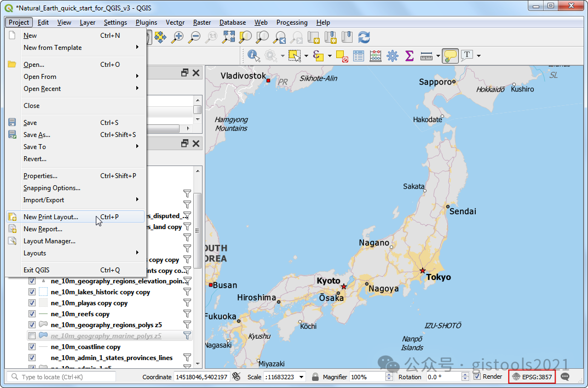Click the Zoom to Selection icon
The width and height of the screenshot is (588, 388).
(x=245, y=37)
